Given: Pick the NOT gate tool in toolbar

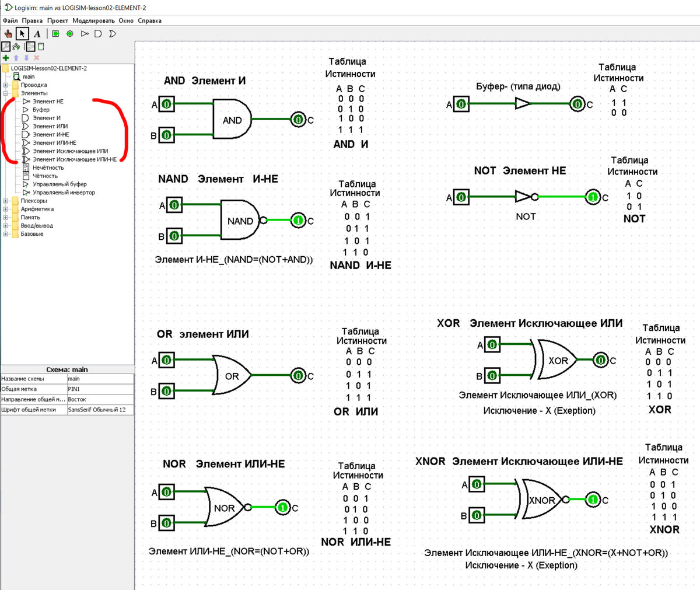Looking at the screenshot, I should (x=85, y=34).
